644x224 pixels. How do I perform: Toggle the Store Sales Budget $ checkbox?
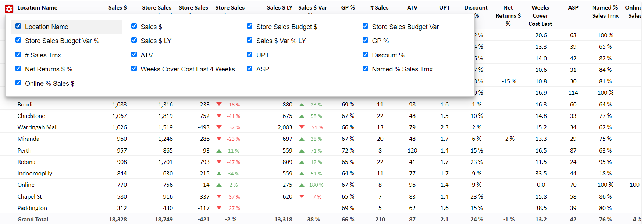point(250,26)
